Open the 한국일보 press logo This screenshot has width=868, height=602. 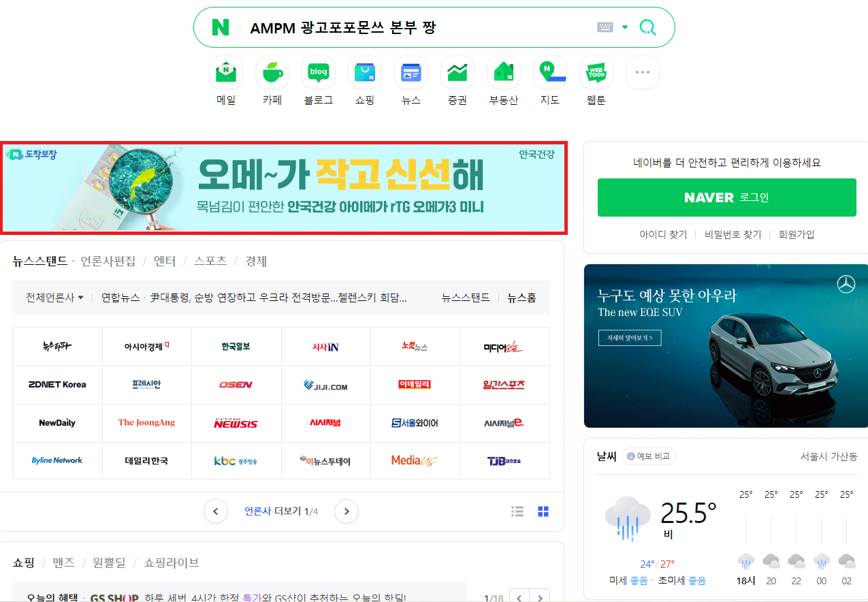tap(236, 347)
